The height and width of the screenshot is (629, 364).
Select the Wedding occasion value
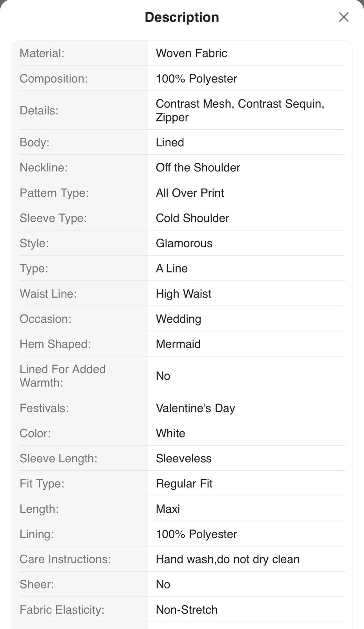click(x=178, y=319)
